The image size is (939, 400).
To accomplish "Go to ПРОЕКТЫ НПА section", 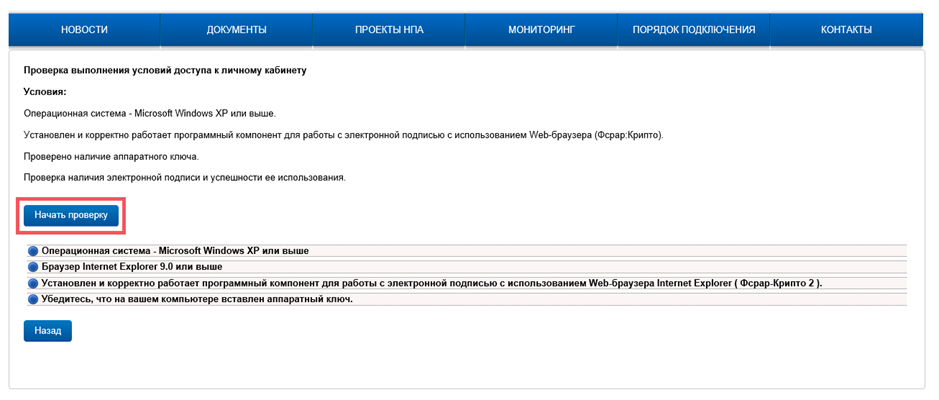I will 389,30.
